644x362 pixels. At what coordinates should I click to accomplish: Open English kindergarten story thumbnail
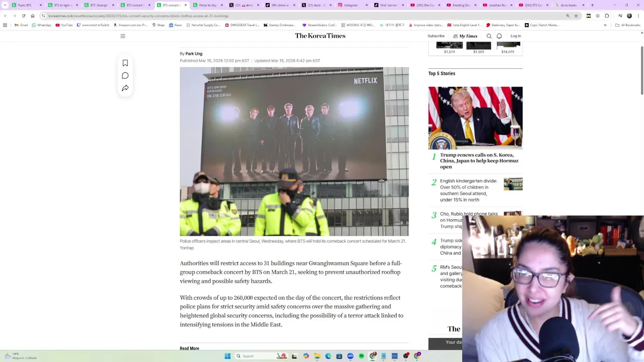[513, 184]
